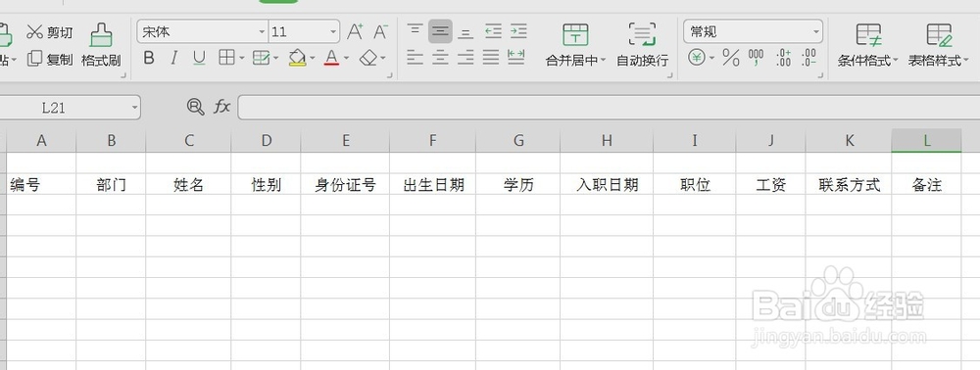This screenshot has width=980, height=370.
Task: Apply currency format icon
Action: pyautogui.click(x=696, y=58)
